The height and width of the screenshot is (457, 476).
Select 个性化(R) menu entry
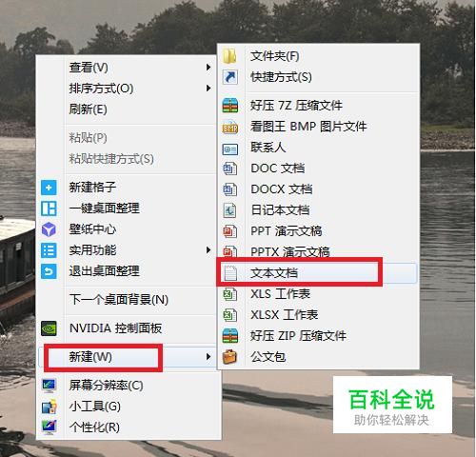tap(129, 427)
